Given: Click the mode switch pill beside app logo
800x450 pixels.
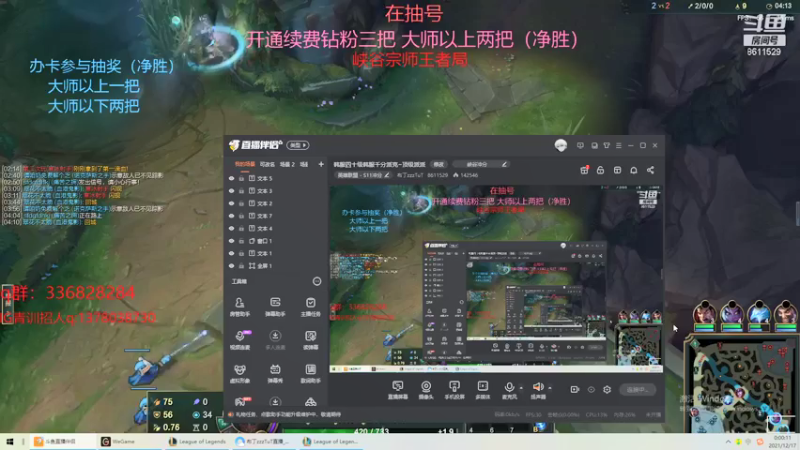Looking at the screenshot, I should [x=298, y=145].
